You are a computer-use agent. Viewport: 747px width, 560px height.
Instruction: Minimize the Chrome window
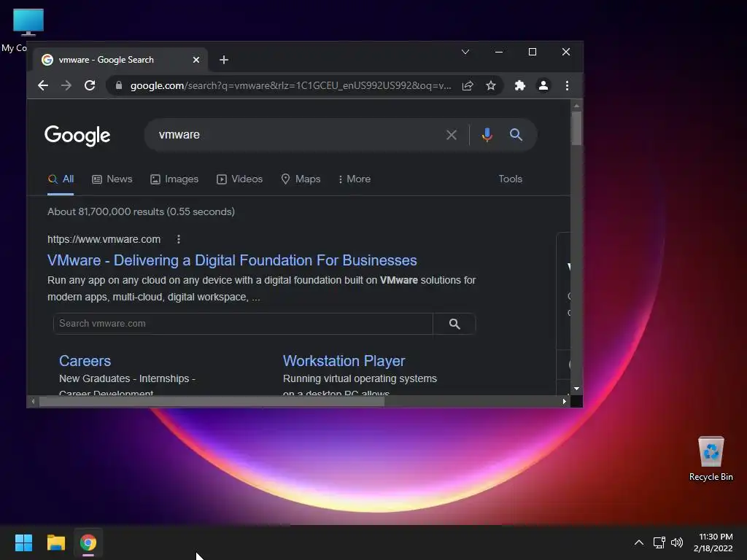[499, 52]
